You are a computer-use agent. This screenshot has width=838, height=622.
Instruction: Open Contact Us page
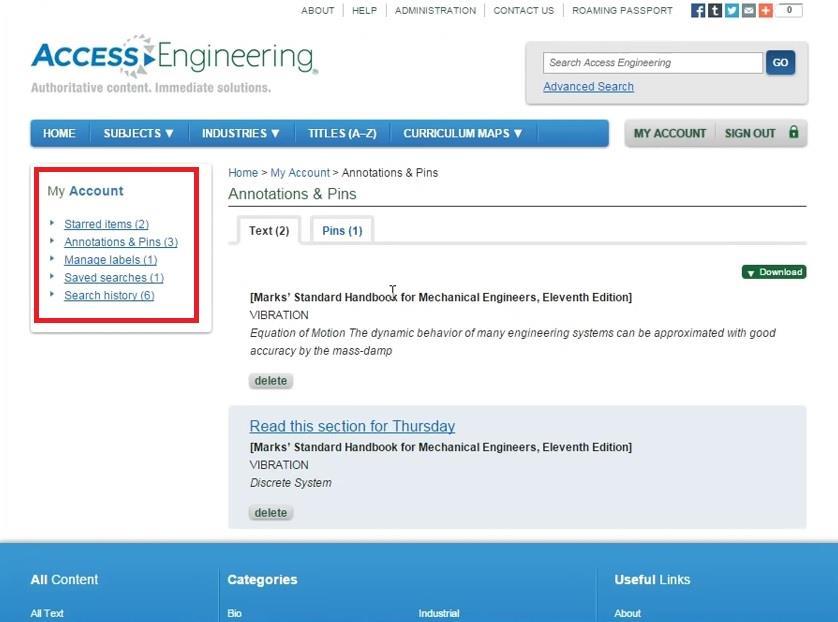click(x=524, y=11)
